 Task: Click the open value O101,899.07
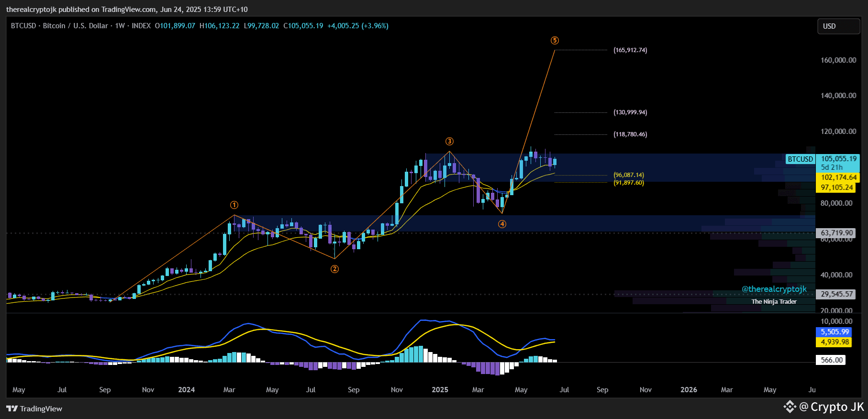point(175,26)
